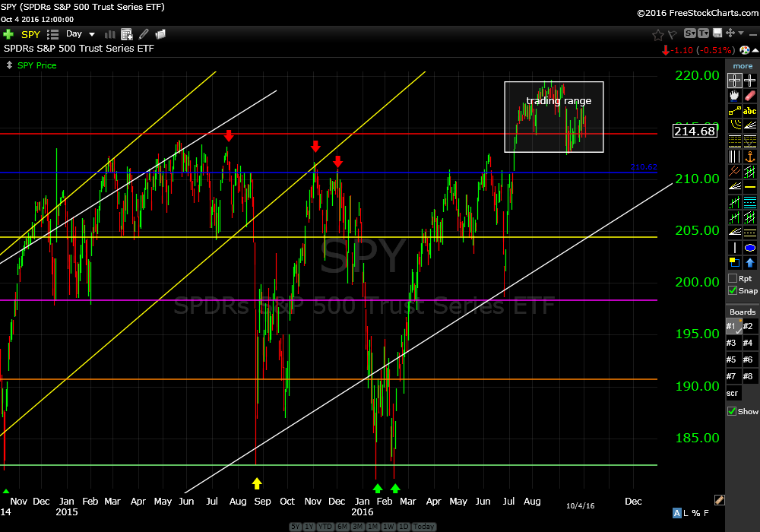Expand the watchlist icon next to SPY

[x=52, y=34]
